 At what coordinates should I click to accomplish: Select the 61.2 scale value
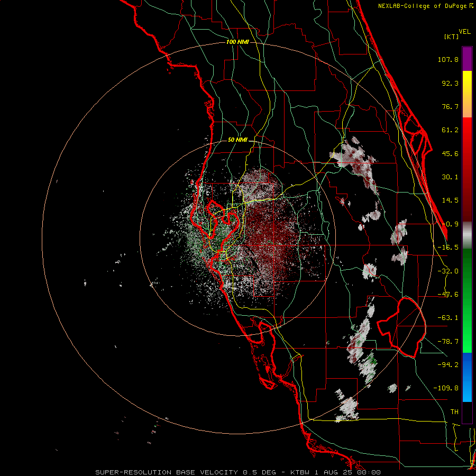pyautogui.click(x=450, y=130)
